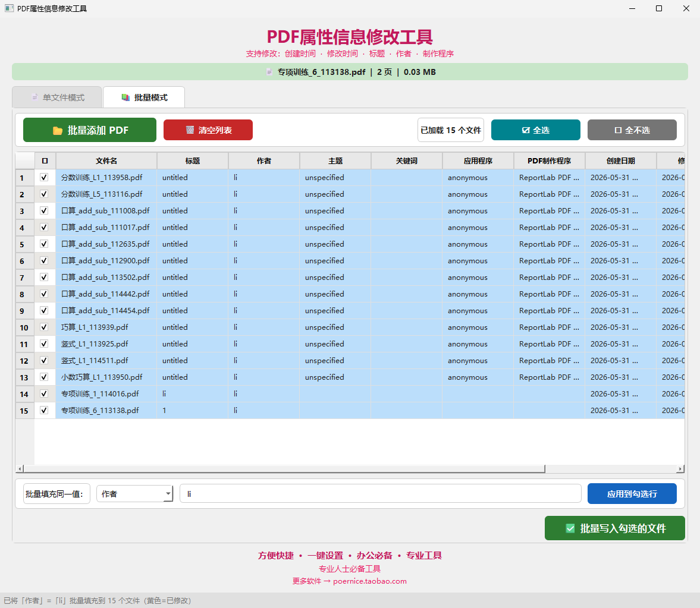The width and height of the screenshot is (700, 608).
Task: Click poernice.taobao.com link text
Action: (370, 581)
